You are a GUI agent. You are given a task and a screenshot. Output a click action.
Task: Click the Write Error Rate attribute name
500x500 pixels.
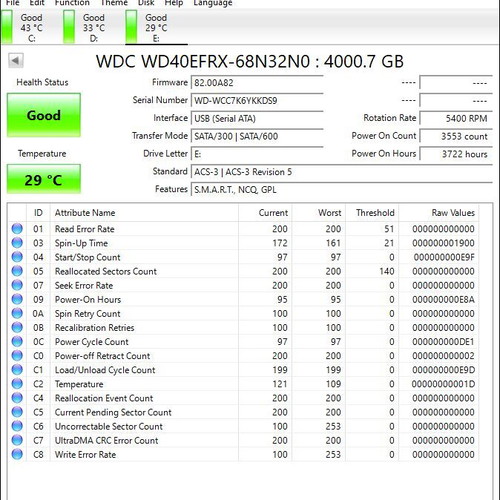85,455
